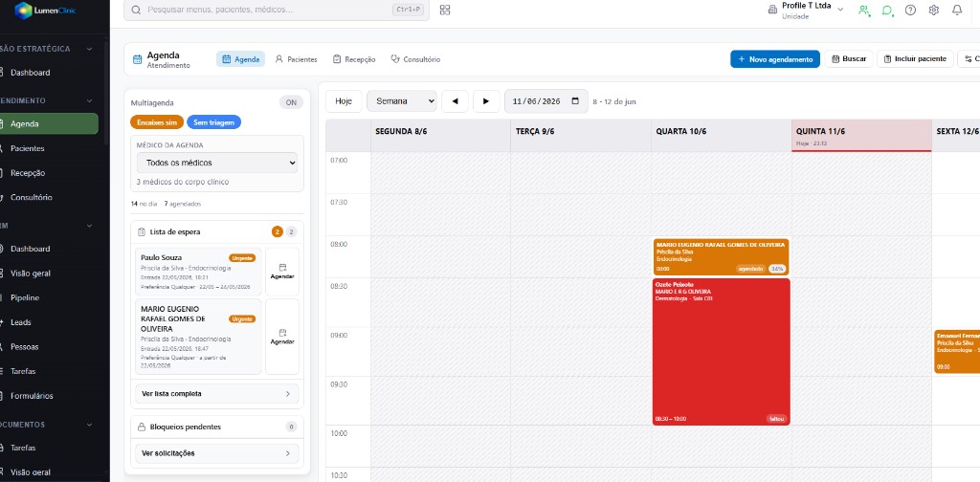Click the SEGUNDA 8/6 column header
Screen dimensions: 980x482
(x=440, y=135)
